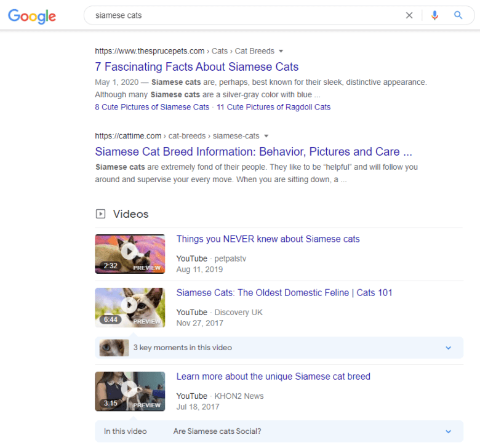The image size is (480, 448).
Task: Click the Aug 11, 2019 date
Action: point(199,270)
